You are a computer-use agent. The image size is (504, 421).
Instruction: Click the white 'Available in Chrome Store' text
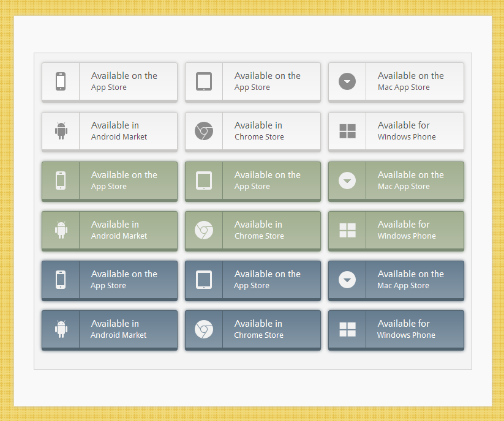tap(259, 131)
